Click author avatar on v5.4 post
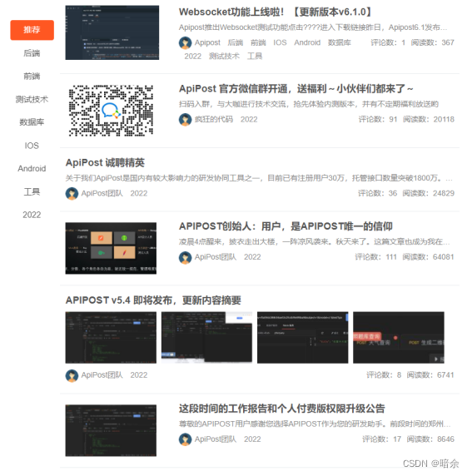Viewport: 472px width, 476px height. (x=72, y=375)
